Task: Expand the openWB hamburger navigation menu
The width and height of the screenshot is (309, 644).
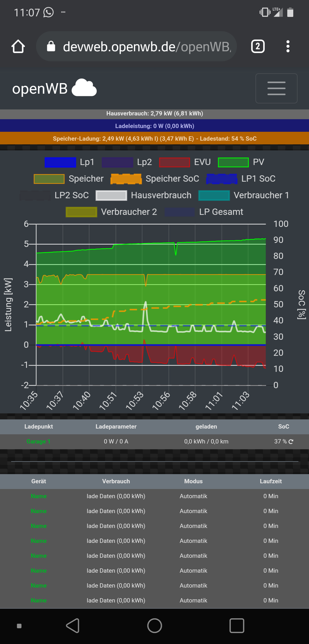Action: click(x=276, y=88)
